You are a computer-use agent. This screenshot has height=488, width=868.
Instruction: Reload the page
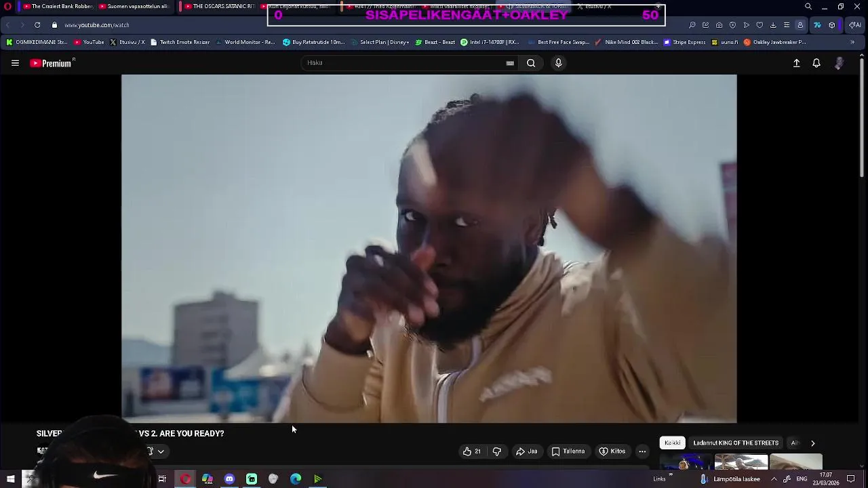click(x=37, y=25)
